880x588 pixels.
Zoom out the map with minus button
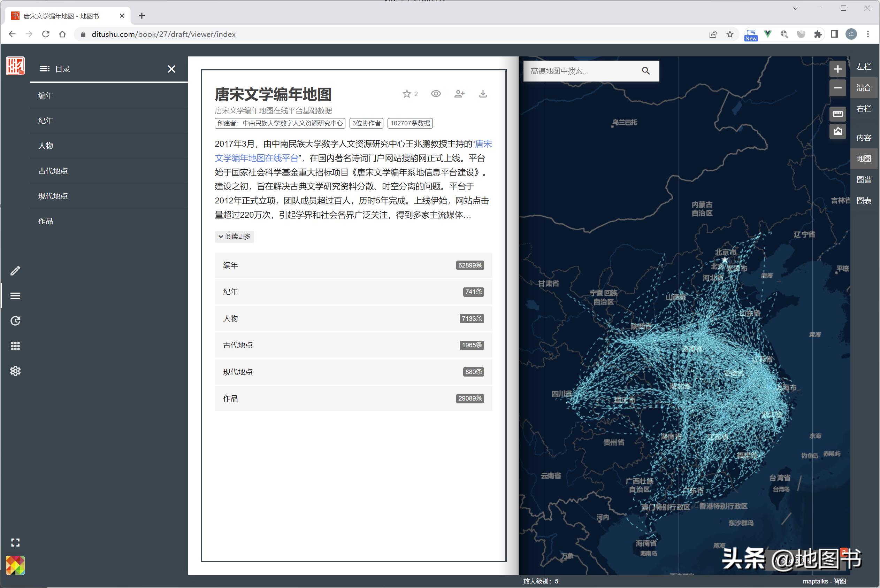[x=837, y=88]
